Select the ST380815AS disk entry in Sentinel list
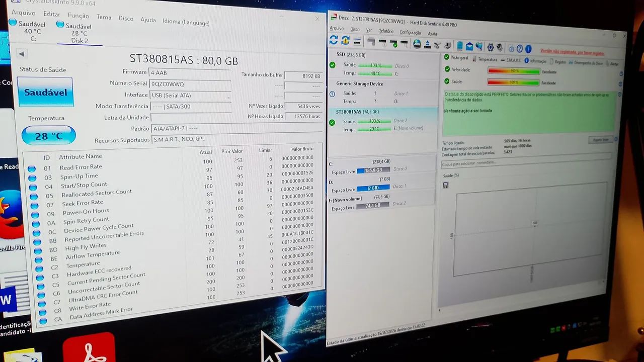 pyautogui.click(x=382, y=120)
